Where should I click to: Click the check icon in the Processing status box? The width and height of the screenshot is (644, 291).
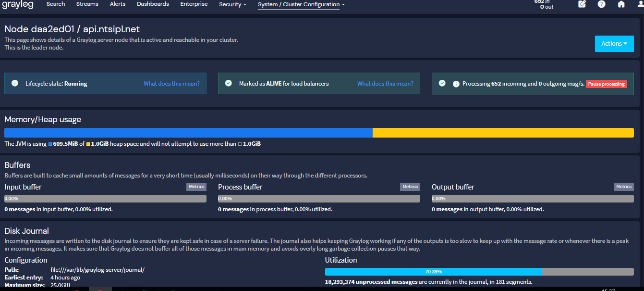(442, 83)
